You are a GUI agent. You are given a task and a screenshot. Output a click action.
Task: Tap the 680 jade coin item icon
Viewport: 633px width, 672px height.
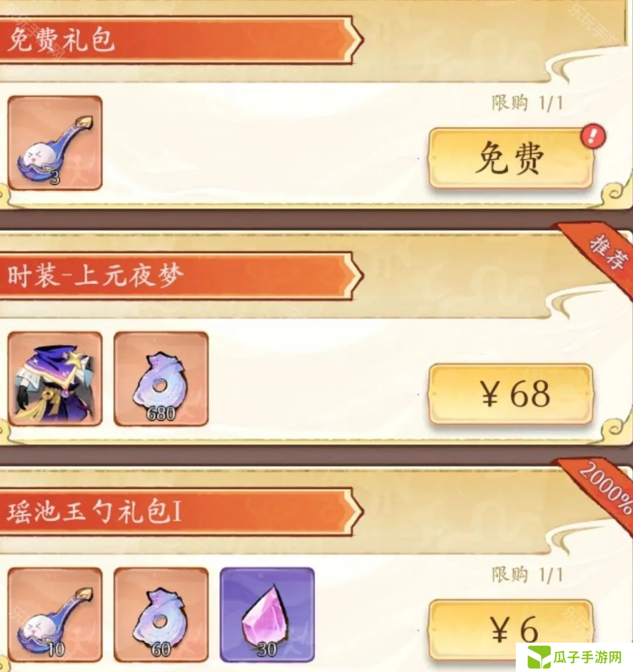pyautogui.click(x=161, y=378)
